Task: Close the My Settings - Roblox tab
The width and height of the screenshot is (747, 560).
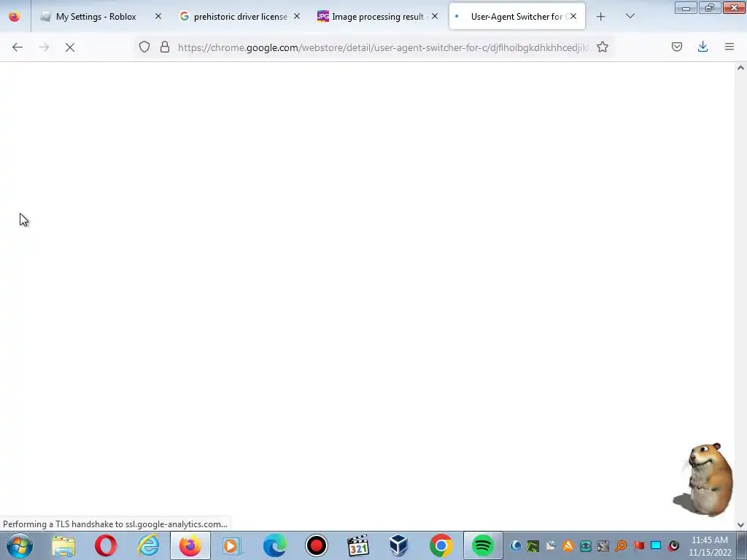Action: (158, 16)
